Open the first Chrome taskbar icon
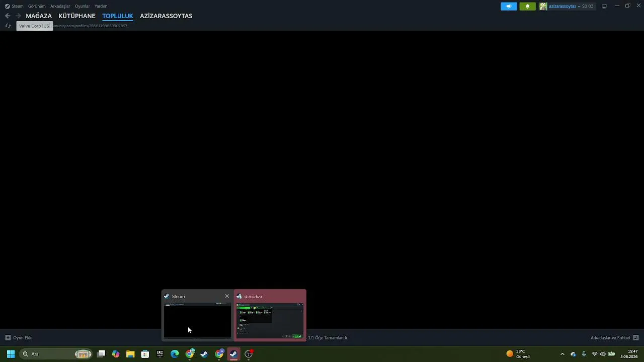Screen dimensions: 644x362 tap(190, 354)
